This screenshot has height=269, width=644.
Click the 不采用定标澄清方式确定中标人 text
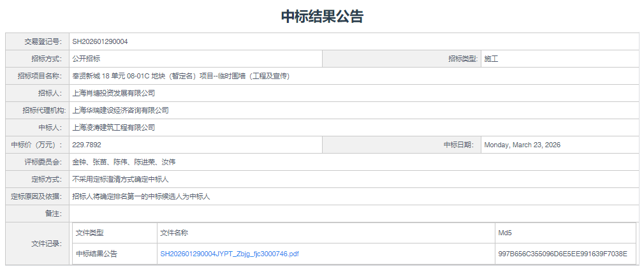click(x=120, y=179)
